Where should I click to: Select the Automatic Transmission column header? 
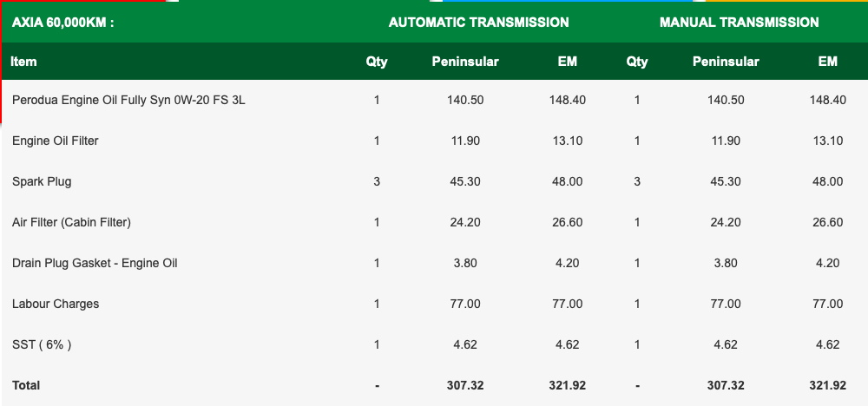coord(479,23)
